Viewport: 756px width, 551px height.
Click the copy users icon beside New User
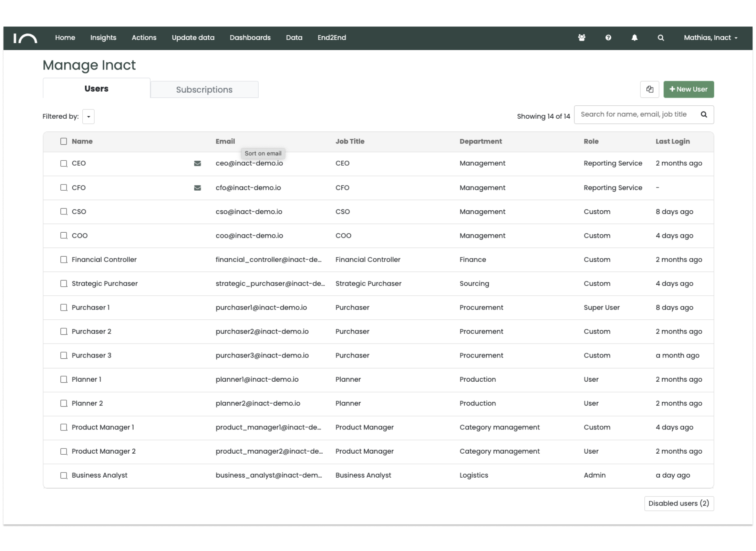(x=650, y=89)
